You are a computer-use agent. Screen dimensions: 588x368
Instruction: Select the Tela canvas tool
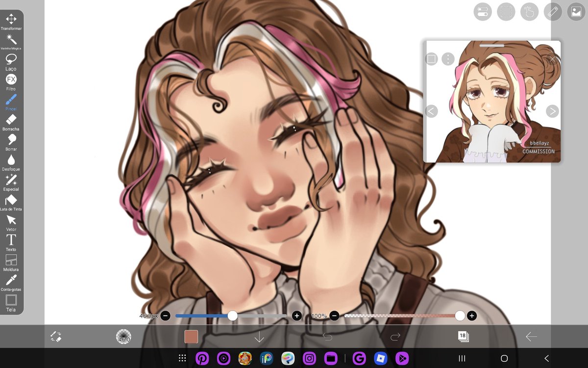coord(11,303)
